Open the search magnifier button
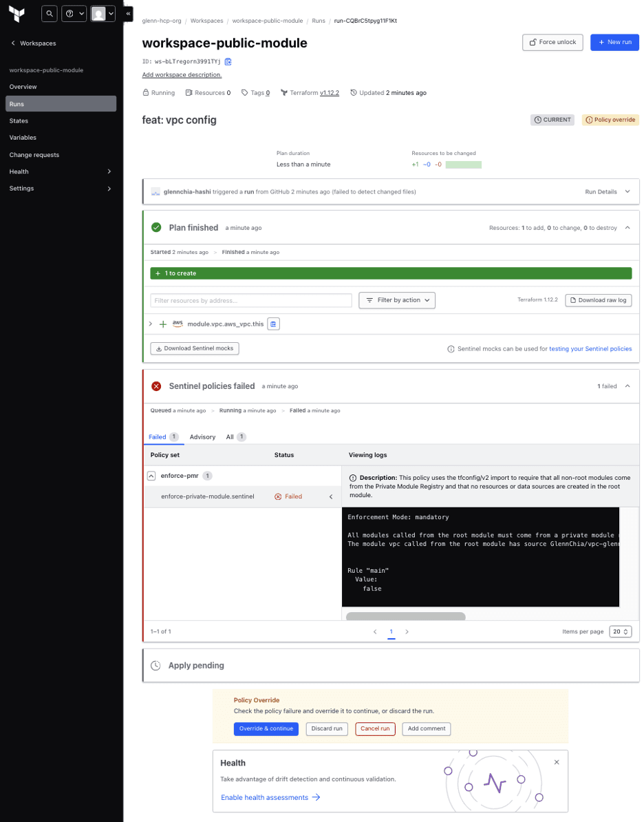The height and width of the screenshot is (822, 644). coord(50,14)
